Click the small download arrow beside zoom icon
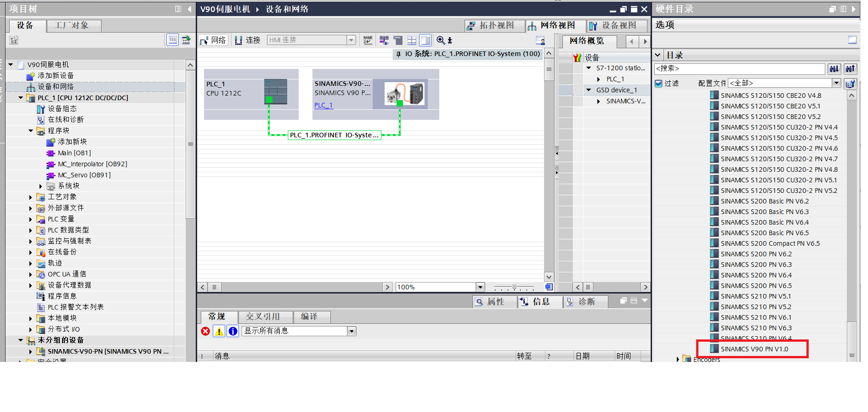Viewport: 868px width, 412px height. 450,40
